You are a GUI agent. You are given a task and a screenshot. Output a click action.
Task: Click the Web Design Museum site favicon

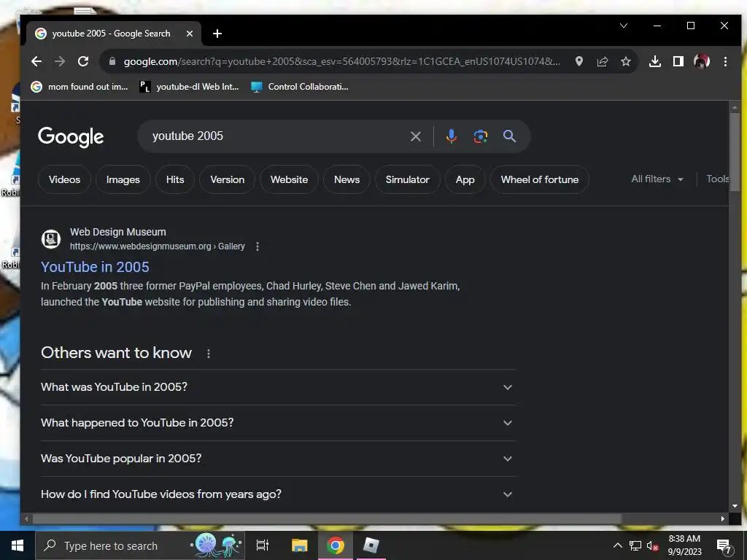(51, 239)
